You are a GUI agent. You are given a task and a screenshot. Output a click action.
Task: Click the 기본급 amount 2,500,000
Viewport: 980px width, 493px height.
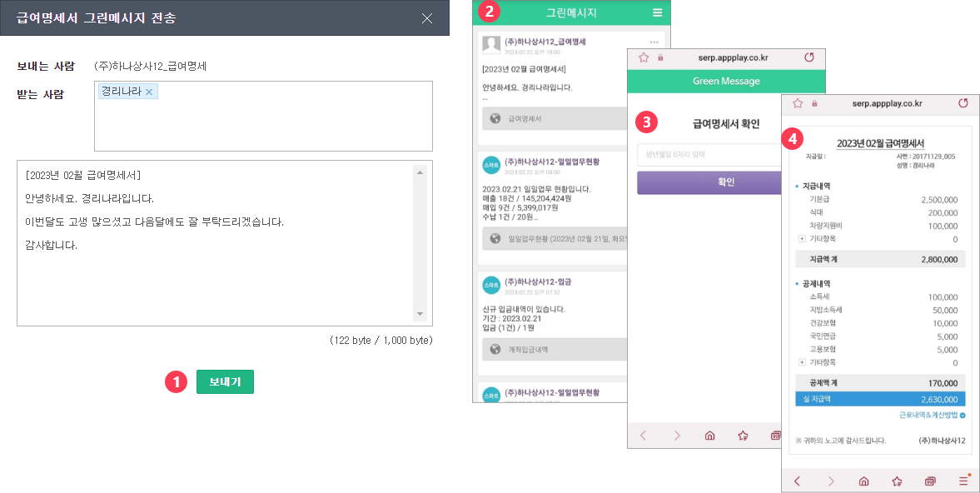939,200
